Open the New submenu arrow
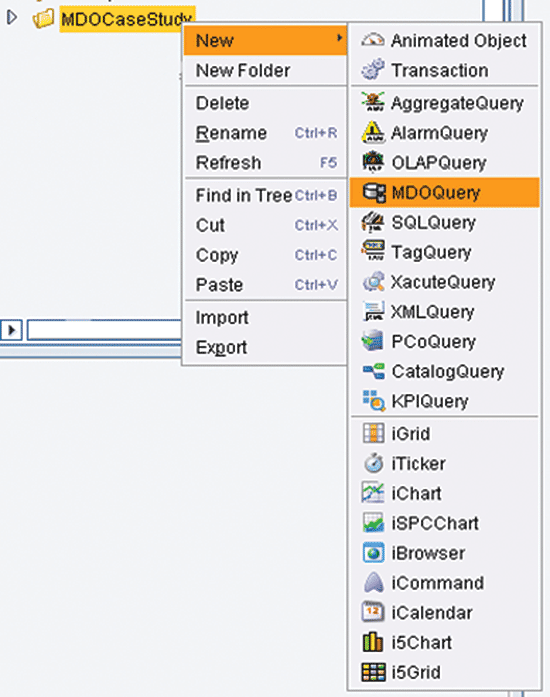Image resolution: width=550 pixels, height=697 pixels. coord(340,38)
